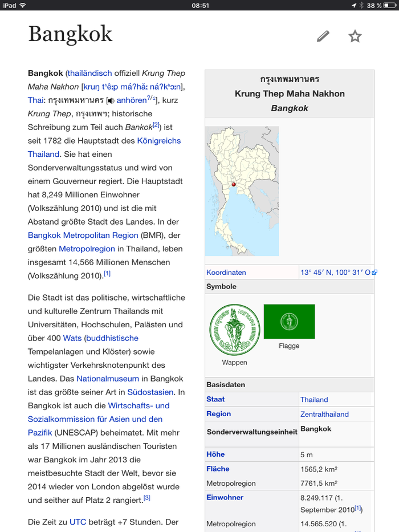Open footnote [1] after September 2010
Image resolution: width=399 pixels, height=532 pixels.
click(x=357, y=508)
